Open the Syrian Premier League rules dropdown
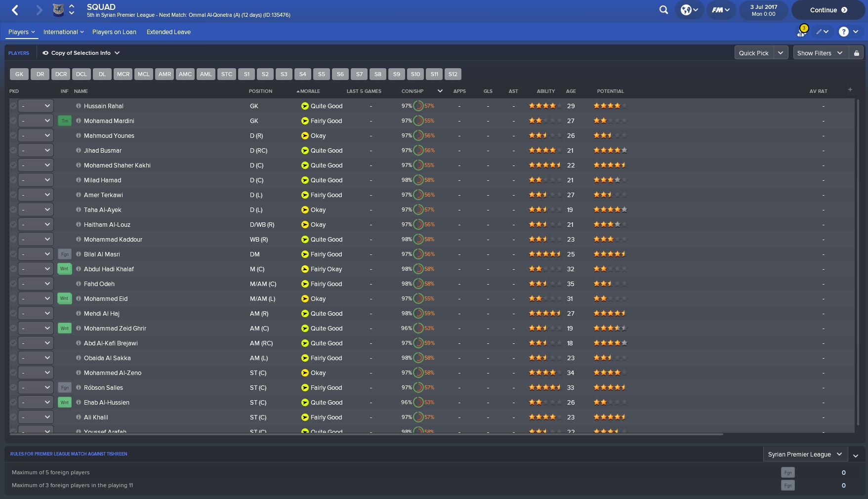The height and width of the screenshot is (499, 868). coord(804,454)
